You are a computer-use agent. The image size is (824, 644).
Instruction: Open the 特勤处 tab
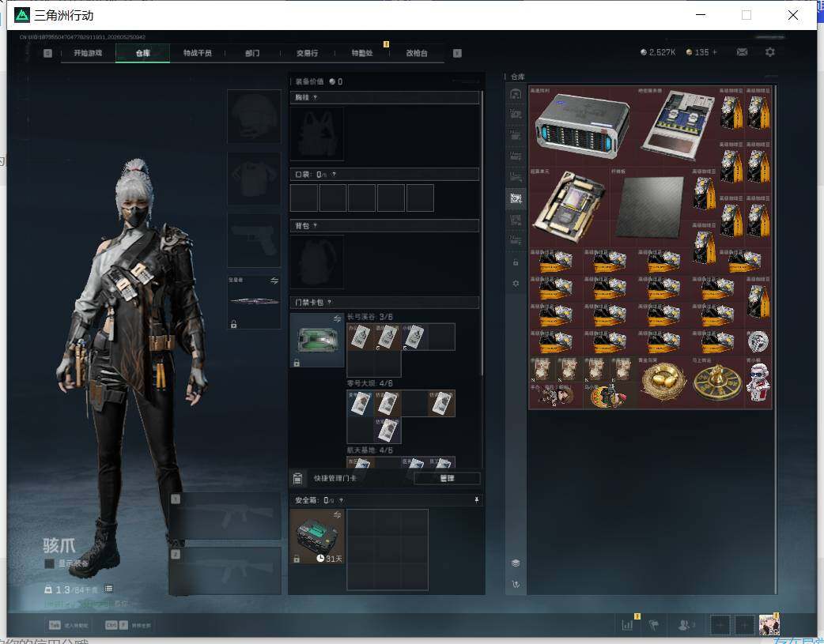(x=362, y=53)
